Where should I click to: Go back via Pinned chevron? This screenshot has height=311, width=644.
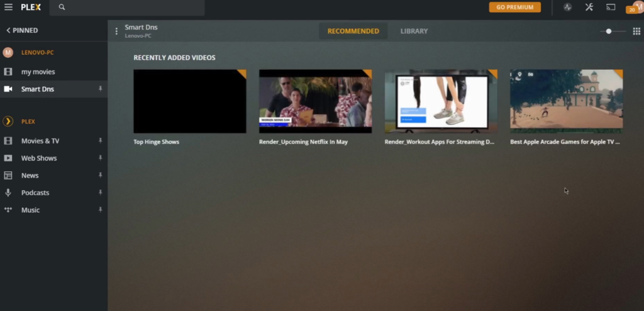coord(22,30)
